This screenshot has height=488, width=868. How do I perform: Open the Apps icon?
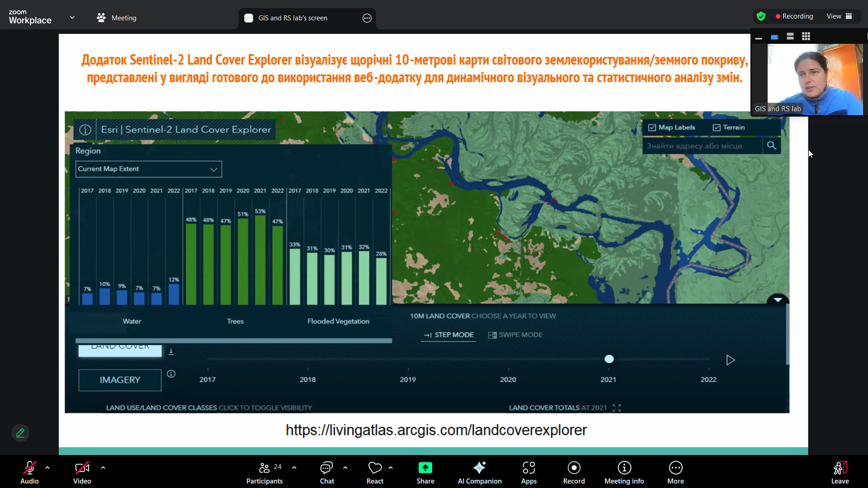tap(528, 468)
